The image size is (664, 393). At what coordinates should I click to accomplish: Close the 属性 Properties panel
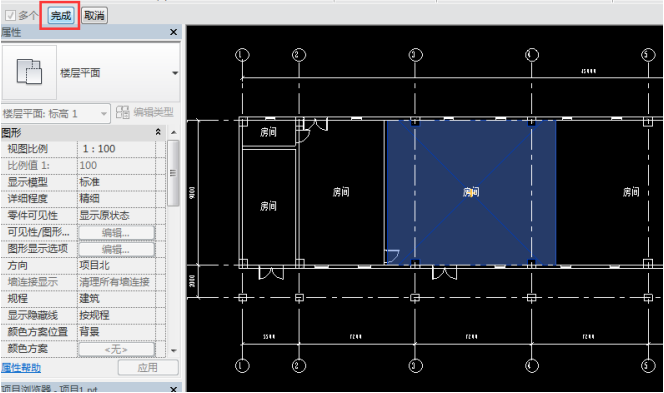[x=173, y=32]
